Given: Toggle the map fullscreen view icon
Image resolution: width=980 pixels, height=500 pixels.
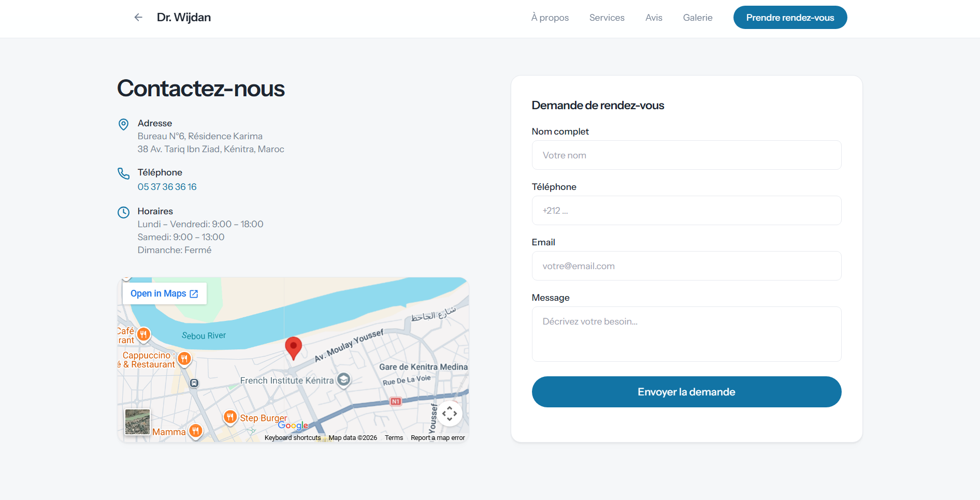Looking at the screenshot, I should point(449,414).
